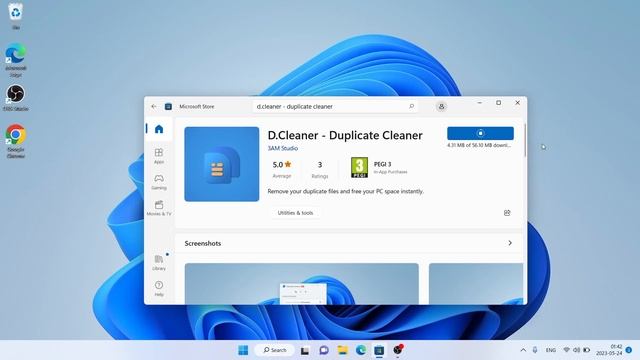
Task: Show hidden system tray icons
Action: coord(523,350)
